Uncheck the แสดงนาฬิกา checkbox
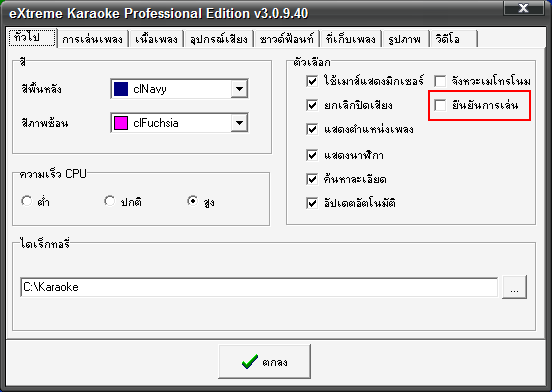 point(312,155)
